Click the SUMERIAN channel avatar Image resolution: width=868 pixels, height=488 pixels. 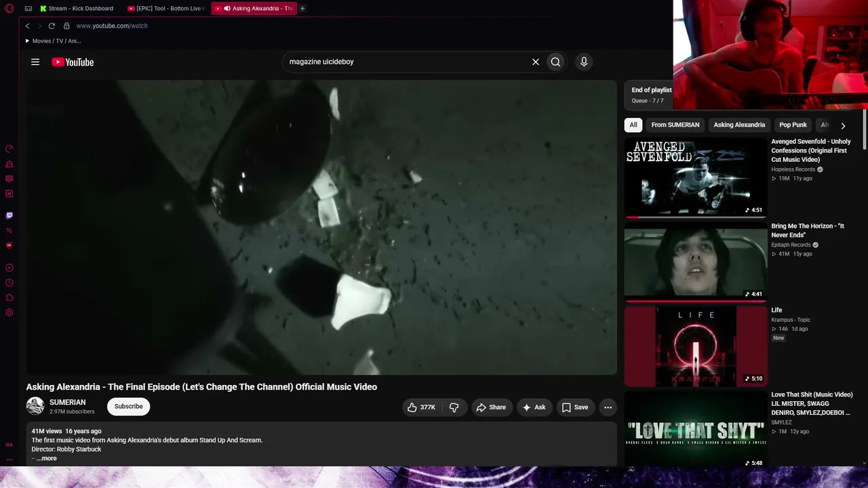click(35, 406)
